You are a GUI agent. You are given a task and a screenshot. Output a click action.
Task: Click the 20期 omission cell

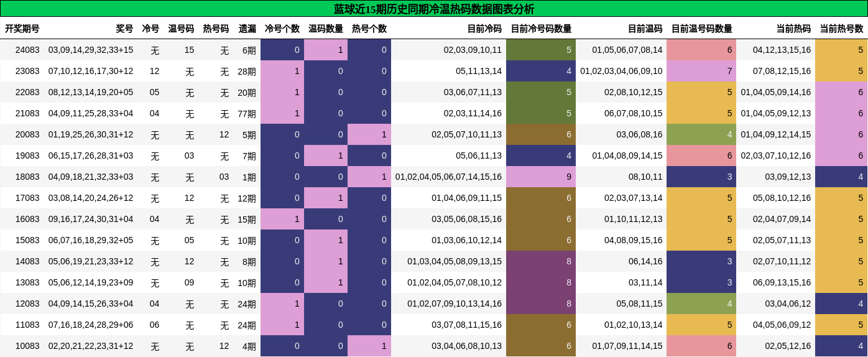click(247, 92)
